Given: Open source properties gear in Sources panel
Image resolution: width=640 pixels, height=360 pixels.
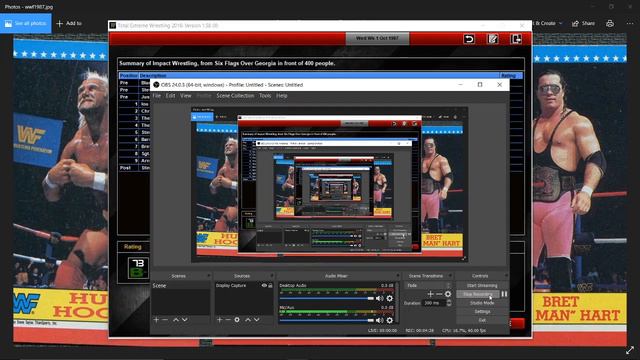Looking at the screenshot, I should click(237, 320).
